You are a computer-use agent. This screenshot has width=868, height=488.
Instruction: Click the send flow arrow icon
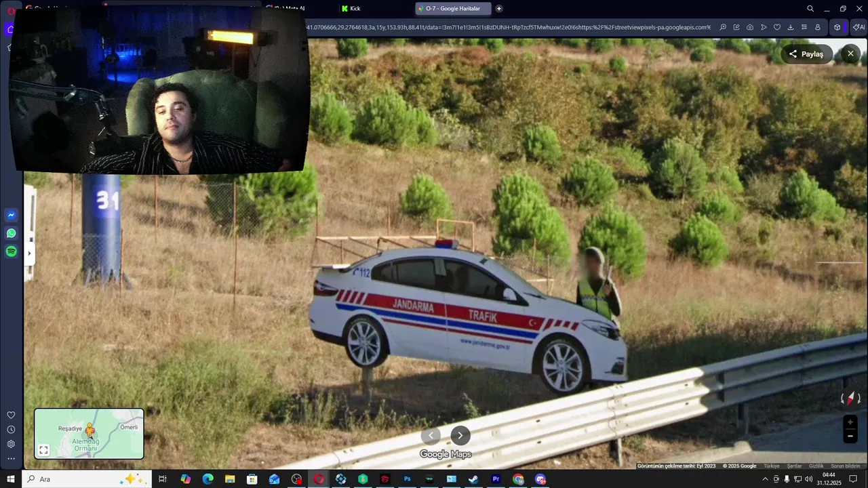coord(764,27)
